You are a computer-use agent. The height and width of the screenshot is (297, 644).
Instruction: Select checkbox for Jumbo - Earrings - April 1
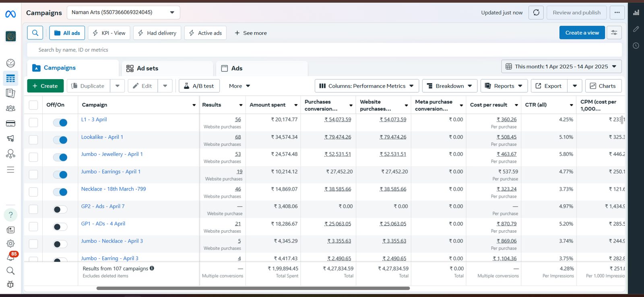[x=33, y=174]
